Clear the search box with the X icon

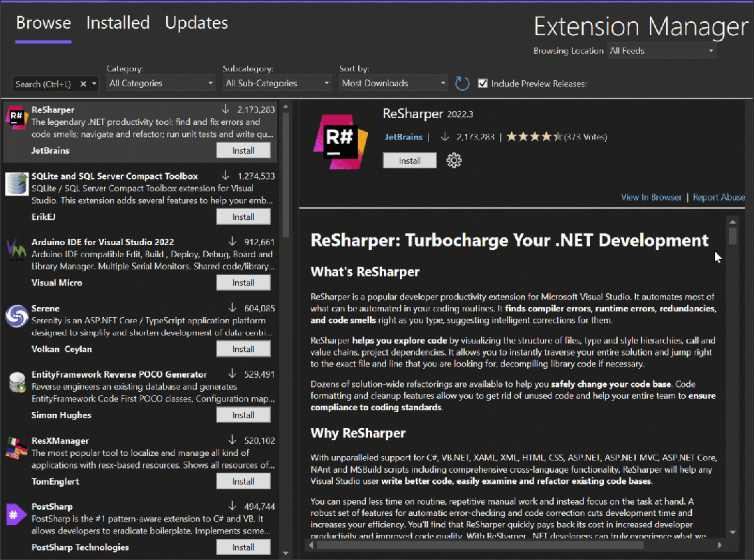[x=83, y=84]
